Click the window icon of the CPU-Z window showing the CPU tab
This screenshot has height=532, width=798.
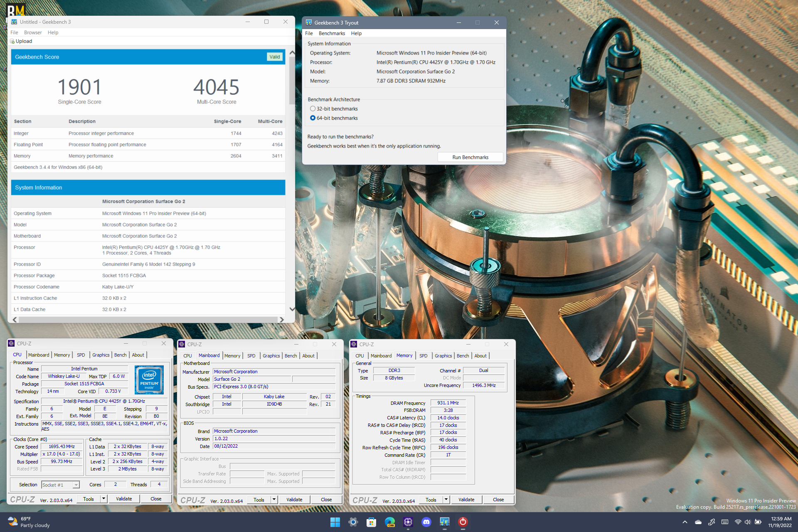(11, 343)
